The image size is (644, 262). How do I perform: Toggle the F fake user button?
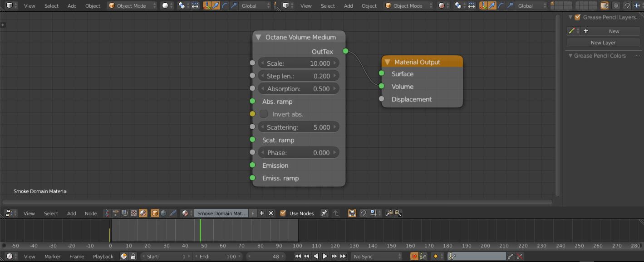253,213
